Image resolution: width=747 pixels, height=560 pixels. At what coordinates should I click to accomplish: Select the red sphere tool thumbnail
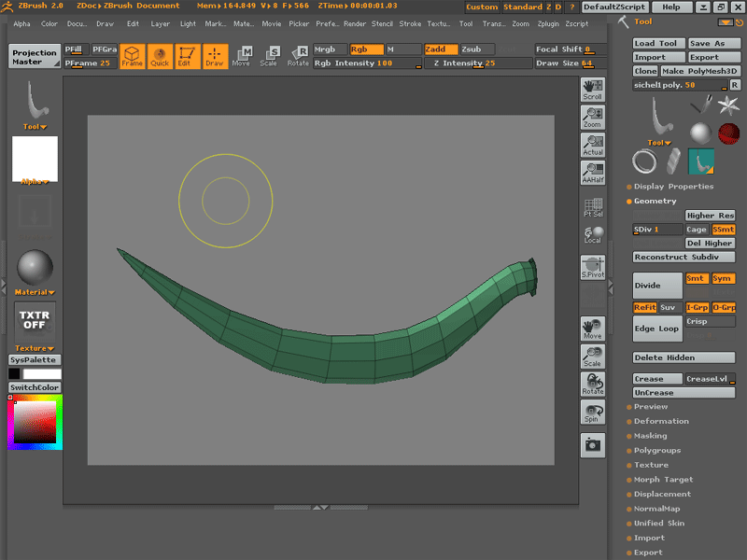tap(729, 133)
